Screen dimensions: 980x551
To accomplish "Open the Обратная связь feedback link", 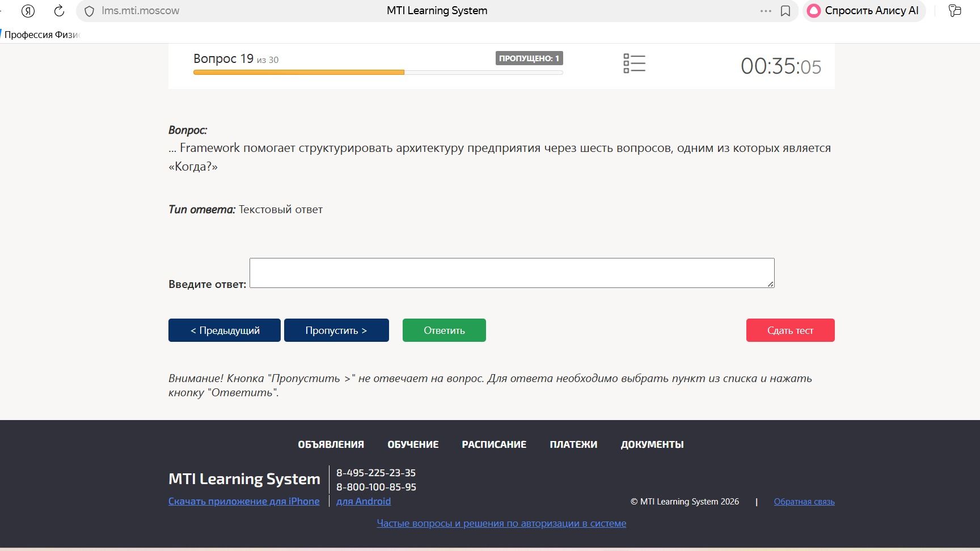I will pyautogui.click(x=804, y=502).
